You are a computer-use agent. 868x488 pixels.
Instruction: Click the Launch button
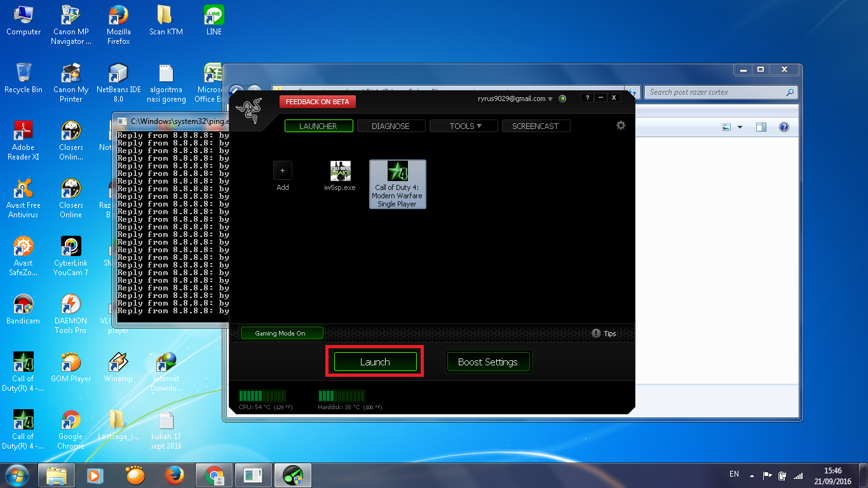pos(375,362)
